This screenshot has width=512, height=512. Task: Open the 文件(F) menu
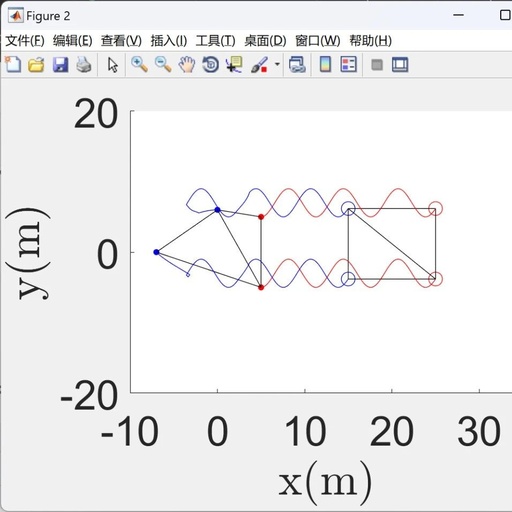(x=25, y=41)
